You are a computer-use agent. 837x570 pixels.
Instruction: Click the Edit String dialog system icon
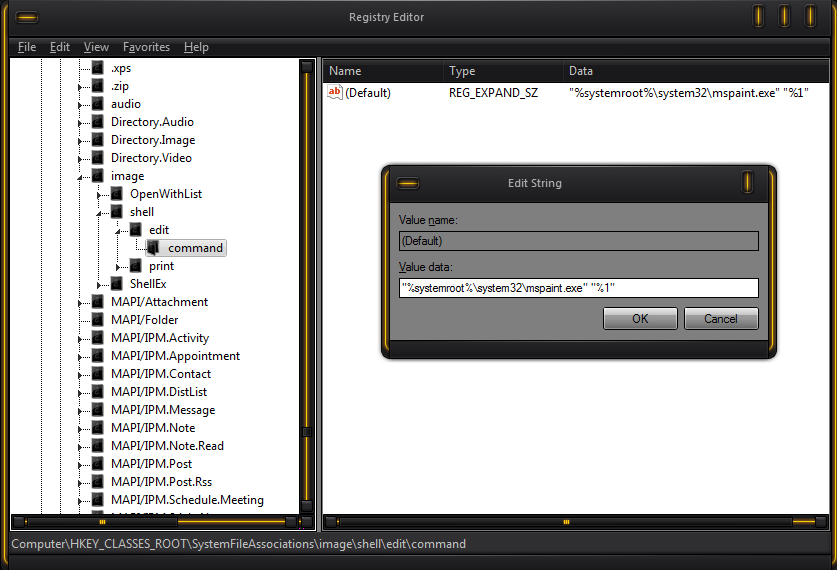tap(408, 184)
